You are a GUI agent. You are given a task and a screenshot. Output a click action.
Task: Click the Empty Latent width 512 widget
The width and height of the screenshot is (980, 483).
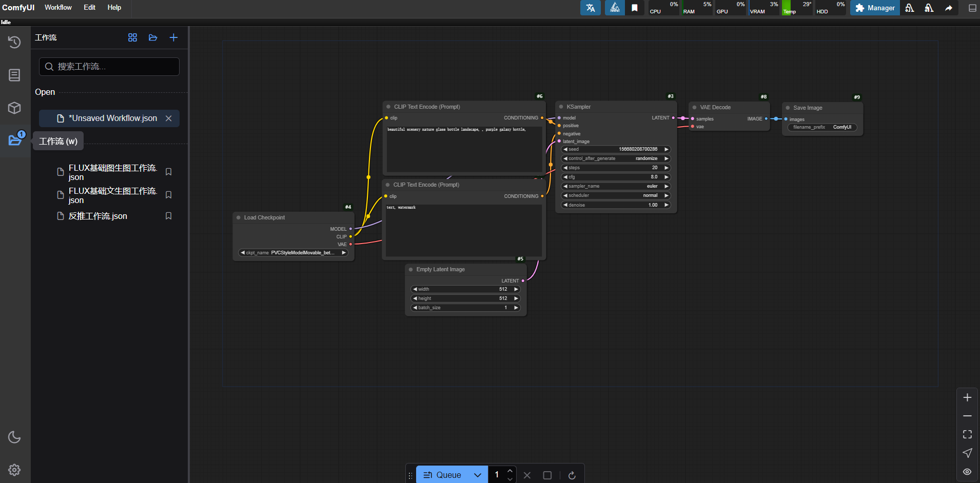pos(465,289)
